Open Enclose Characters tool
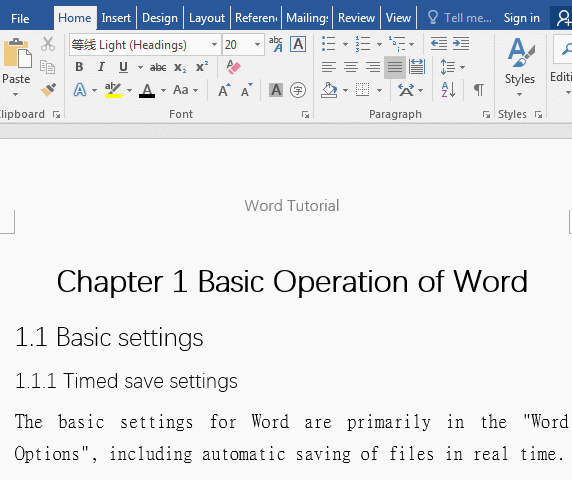Viewport: 572px width, 480px height. click(x=298, y=90)
